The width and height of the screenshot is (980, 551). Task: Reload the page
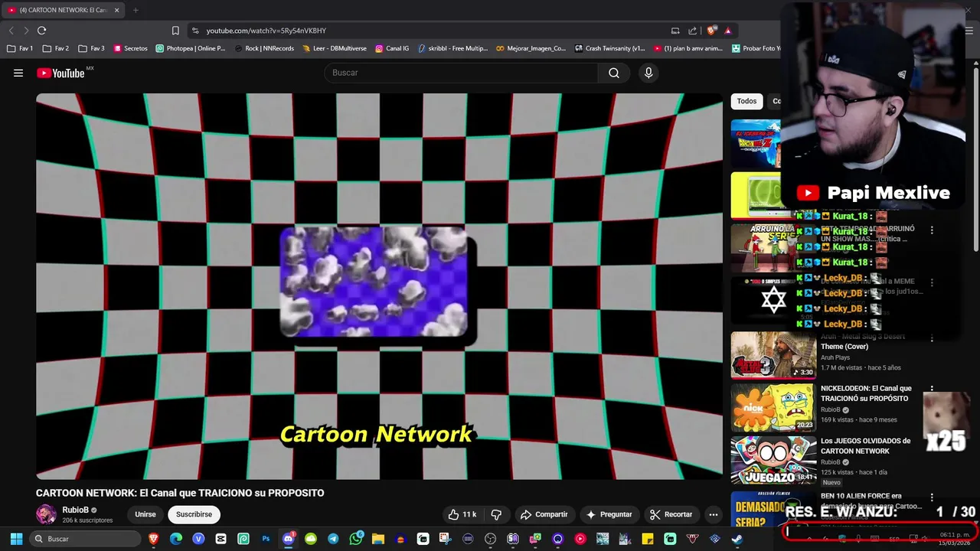41,31
